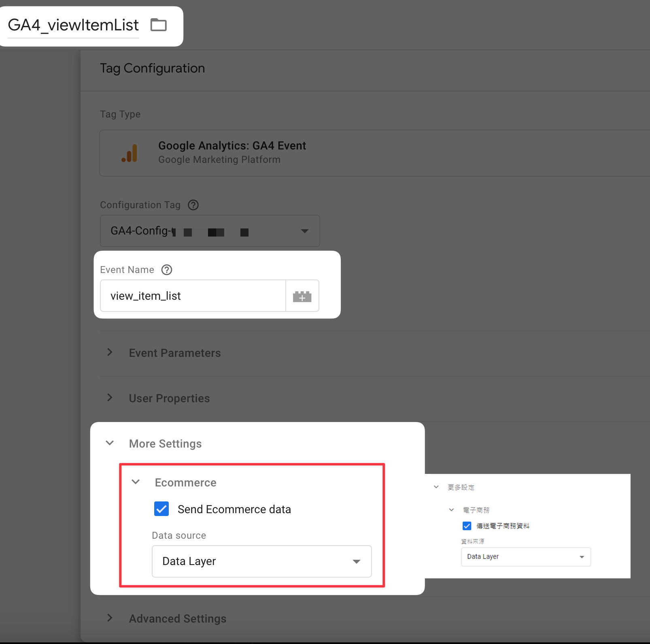
Task: Click the Google Analytics bar chart logo
Action: pos(130,153)
